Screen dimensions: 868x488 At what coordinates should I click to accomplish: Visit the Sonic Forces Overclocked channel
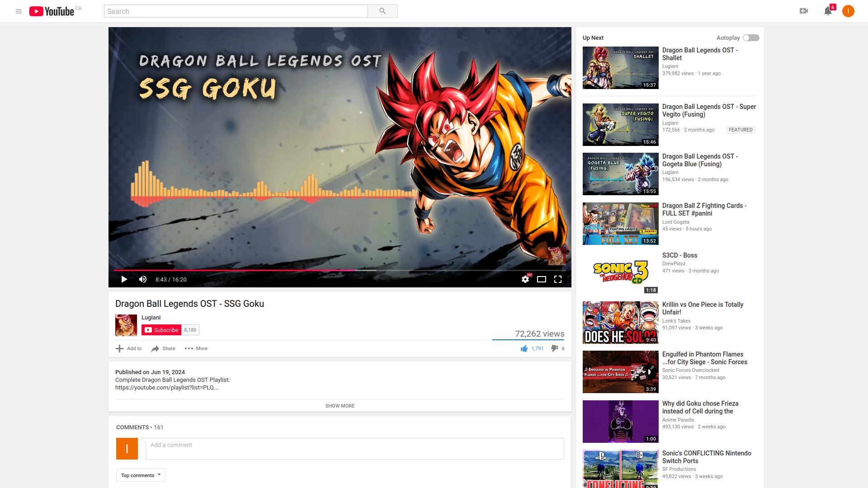(690, 370)
